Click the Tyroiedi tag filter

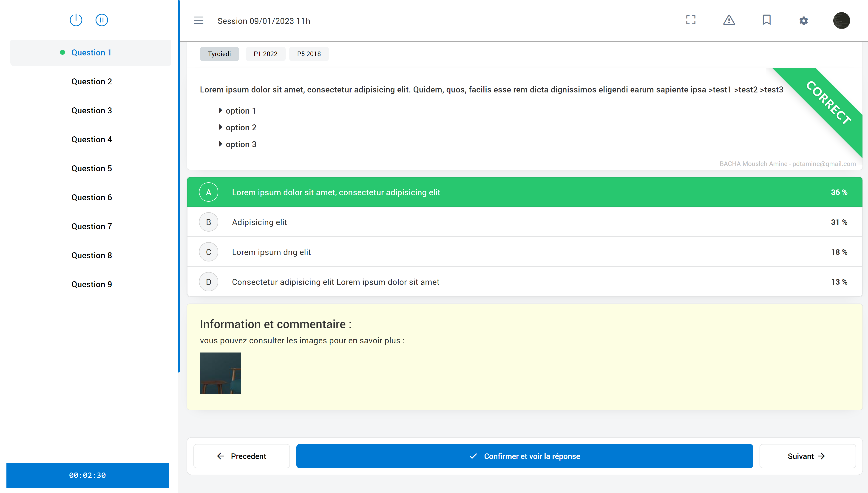[218, 54]
